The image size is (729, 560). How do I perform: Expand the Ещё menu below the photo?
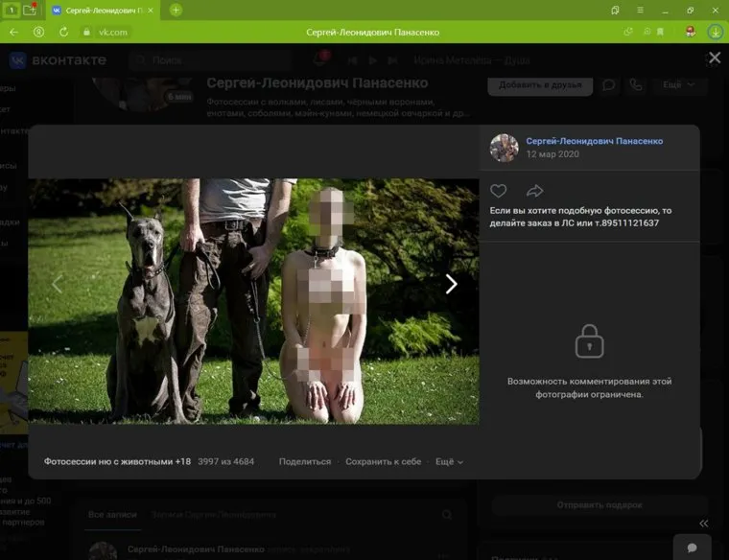pos(449,461)
